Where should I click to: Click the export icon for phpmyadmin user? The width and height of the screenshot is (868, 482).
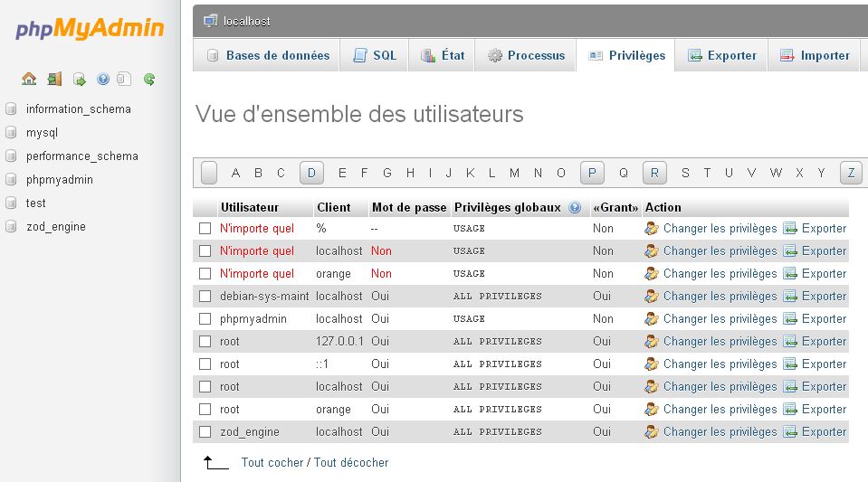pos(790,318)
